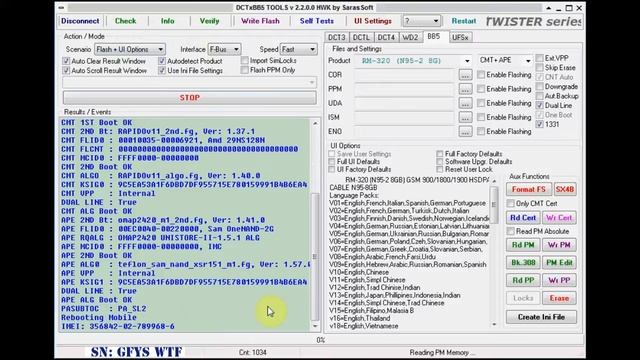Open the Scenario dropdown
This screenshot has height=360, width=640.
tap(130, 49)
